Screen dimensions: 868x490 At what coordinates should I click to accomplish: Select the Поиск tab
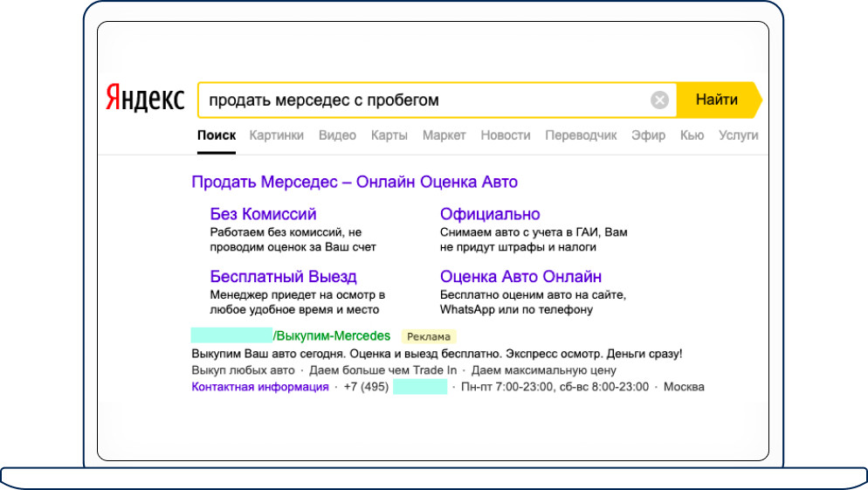tap(217, 135)
